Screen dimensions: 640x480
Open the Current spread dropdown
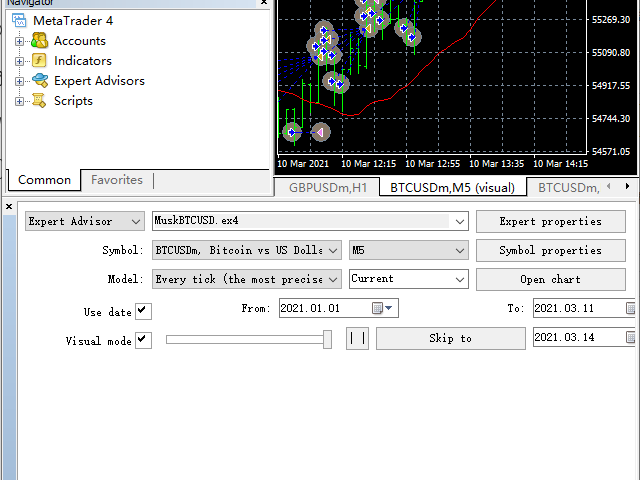(460, 279)
